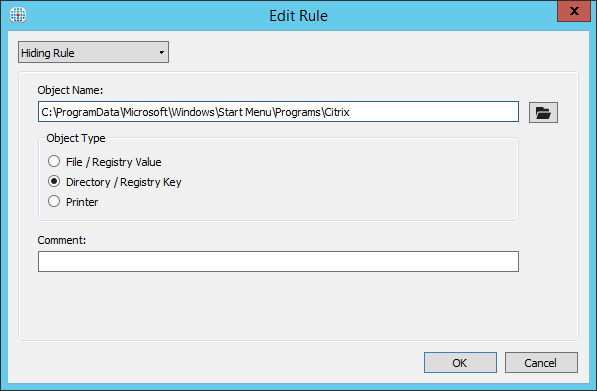This screenshot has width=597, height=391.
Task: Click the small arrow on Hiding Rule dropdown
Action: click(161, 52)
